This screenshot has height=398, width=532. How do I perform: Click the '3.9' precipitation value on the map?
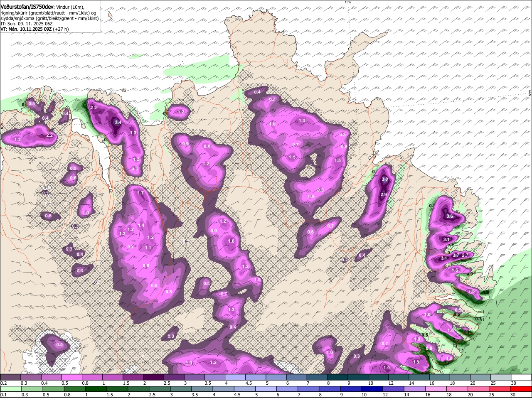384,179
